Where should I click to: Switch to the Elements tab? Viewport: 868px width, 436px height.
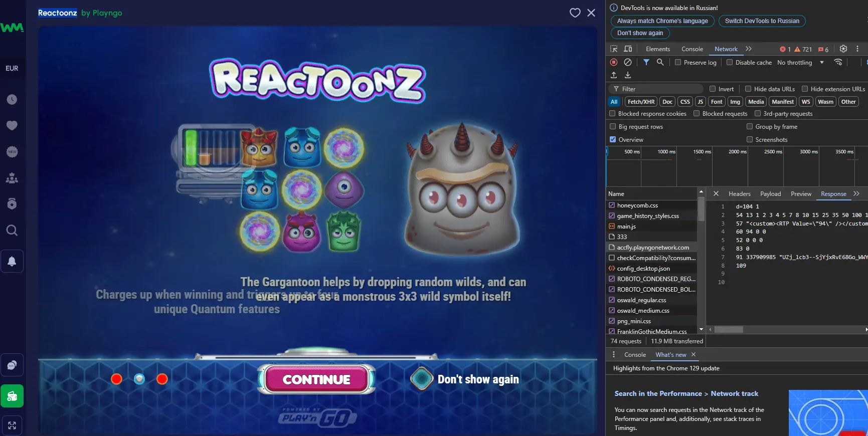[658, 49]
